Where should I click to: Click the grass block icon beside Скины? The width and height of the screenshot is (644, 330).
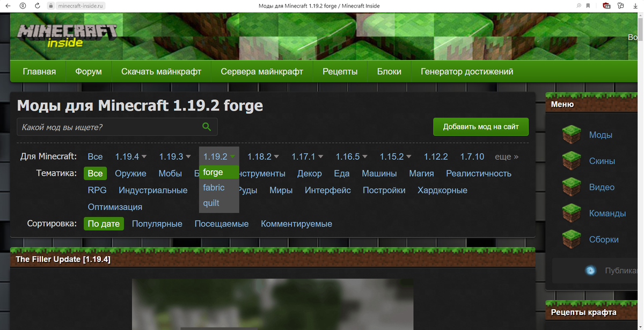572,161
